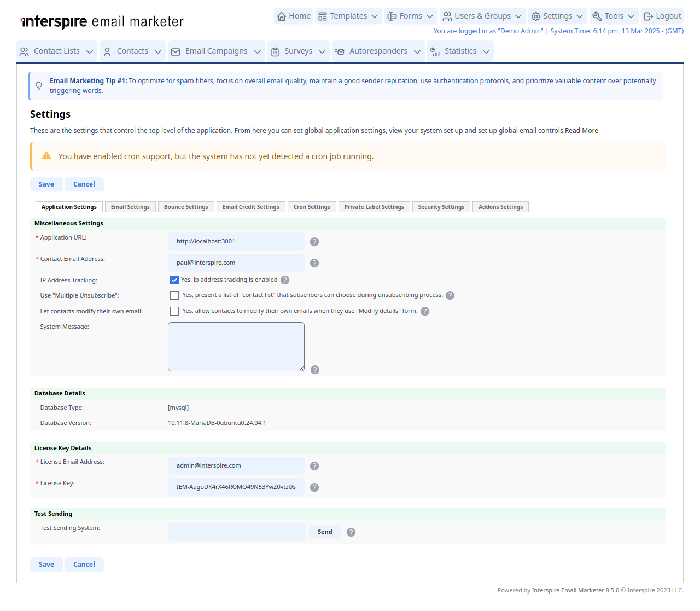Click help icon next to Contact Email Address field
The width and height of the screenshot is (700, 611).
(314, 263)
